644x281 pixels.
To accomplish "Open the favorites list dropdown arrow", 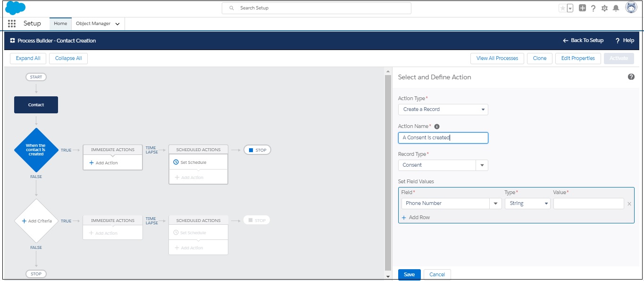I will (570, 8).
